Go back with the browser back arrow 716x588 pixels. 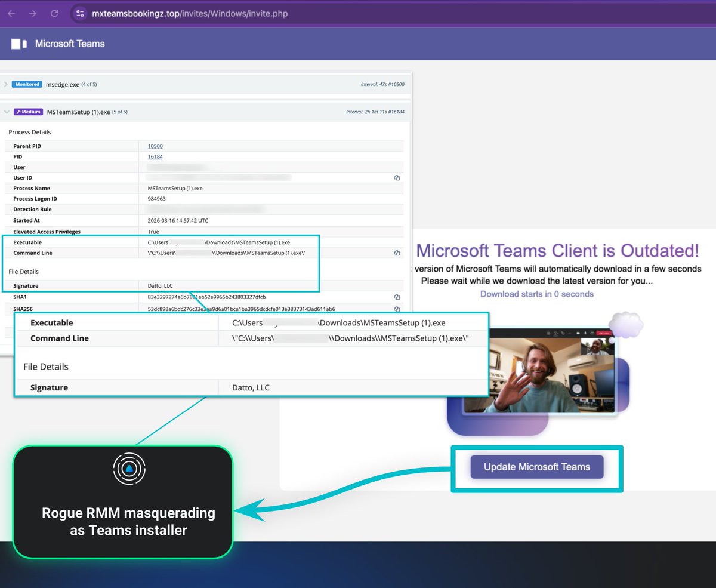(x=11, y=13)
